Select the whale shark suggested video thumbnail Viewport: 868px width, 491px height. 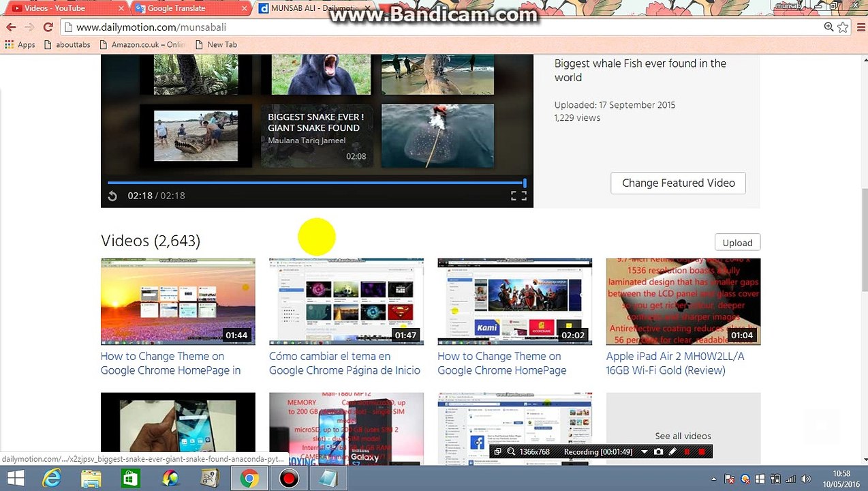tap(437, 136)
